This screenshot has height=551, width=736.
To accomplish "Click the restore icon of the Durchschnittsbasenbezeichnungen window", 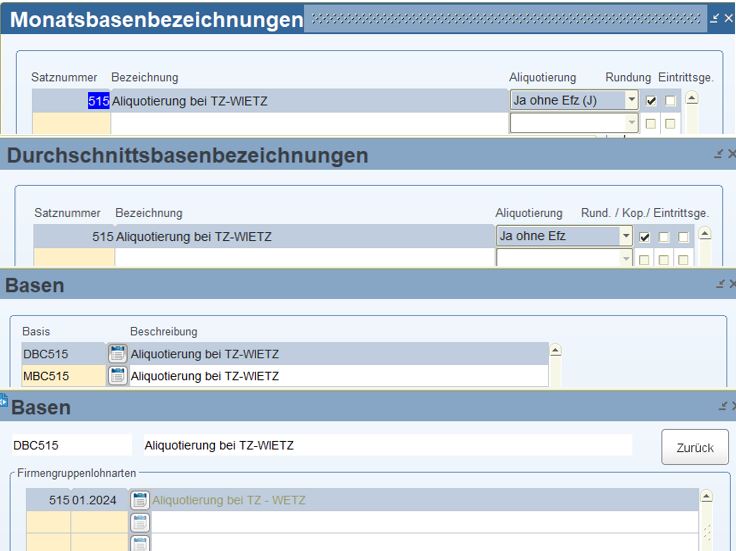I will coord(719,155).
